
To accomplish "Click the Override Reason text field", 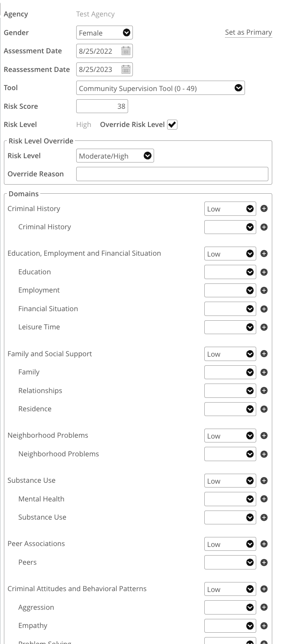I will click(x=172, y=174).
